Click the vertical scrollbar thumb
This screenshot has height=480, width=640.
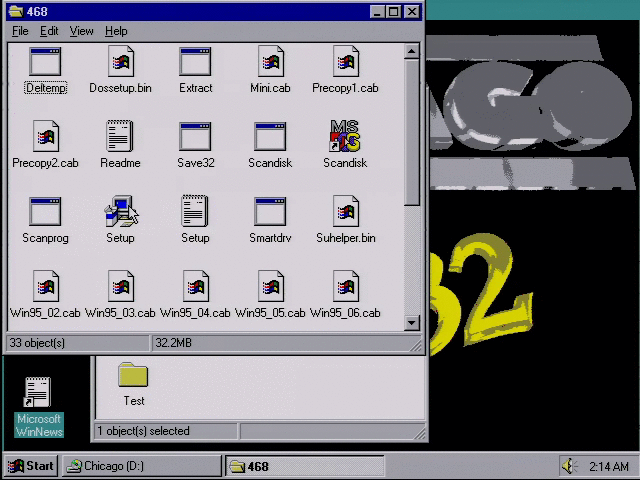pyautogui.click(x=411, y=132)
